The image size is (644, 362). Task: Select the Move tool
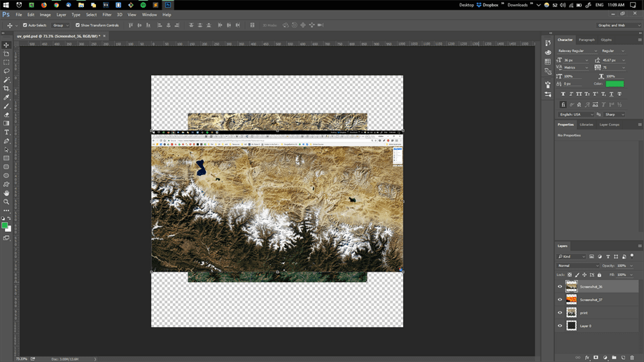click(6, 45)
